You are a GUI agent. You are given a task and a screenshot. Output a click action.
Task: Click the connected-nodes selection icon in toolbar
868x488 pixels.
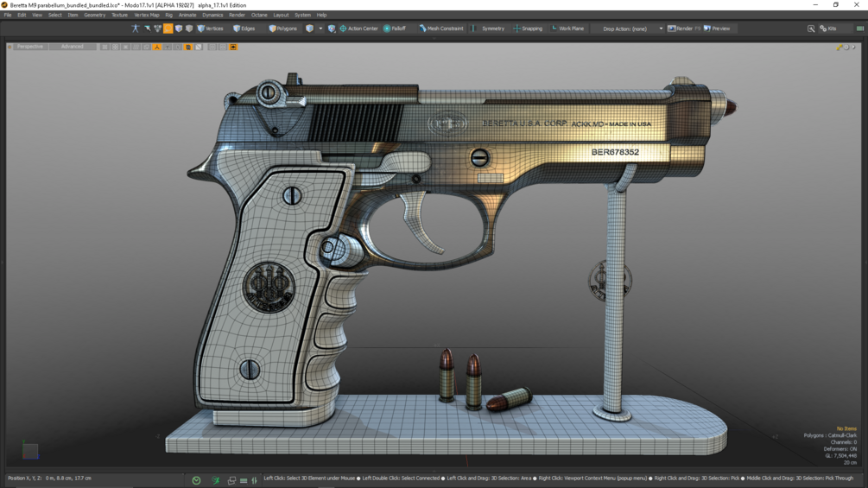[x=158, y=29]
